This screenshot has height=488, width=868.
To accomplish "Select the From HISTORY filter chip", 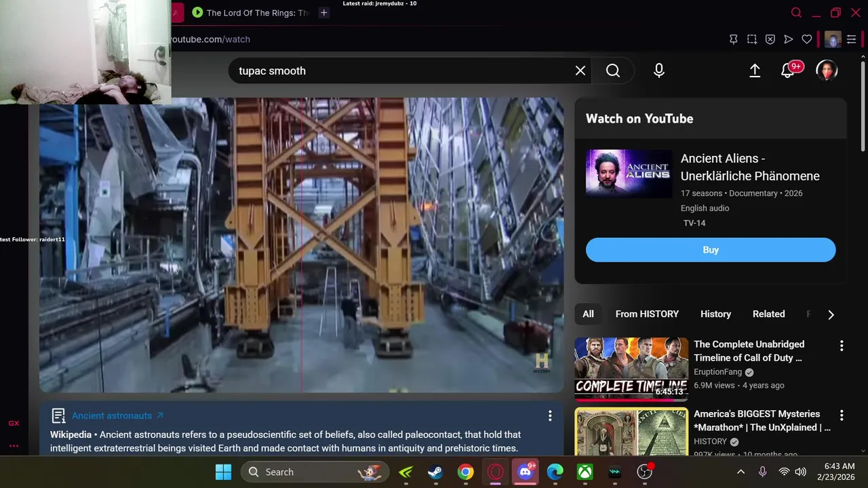I will [x=647, y=314].
